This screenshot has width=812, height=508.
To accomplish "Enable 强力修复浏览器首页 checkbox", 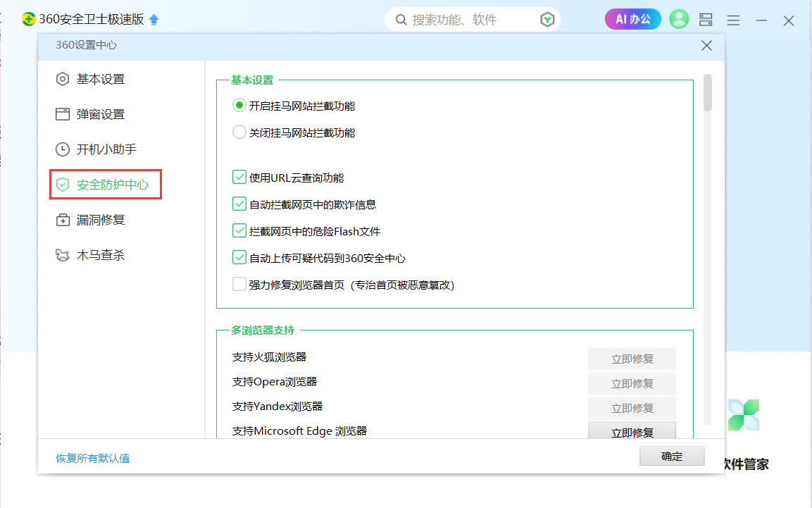I will (239, 284).
